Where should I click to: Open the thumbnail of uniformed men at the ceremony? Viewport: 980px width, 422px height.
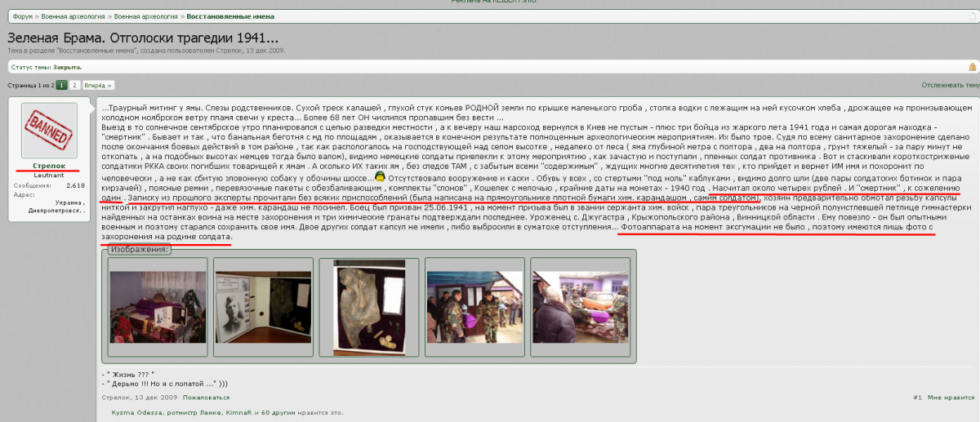pos(475,307)
